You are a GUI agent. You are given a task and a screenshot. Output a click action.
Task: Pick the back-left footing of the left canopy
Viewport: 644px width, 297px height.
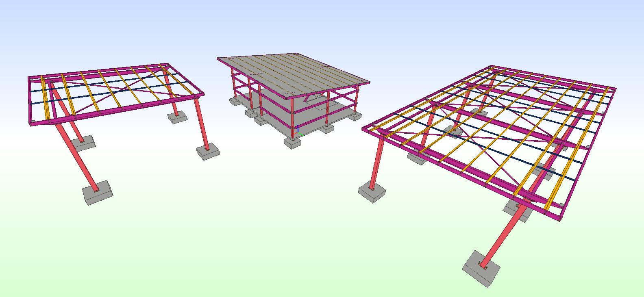click(84, 143)
